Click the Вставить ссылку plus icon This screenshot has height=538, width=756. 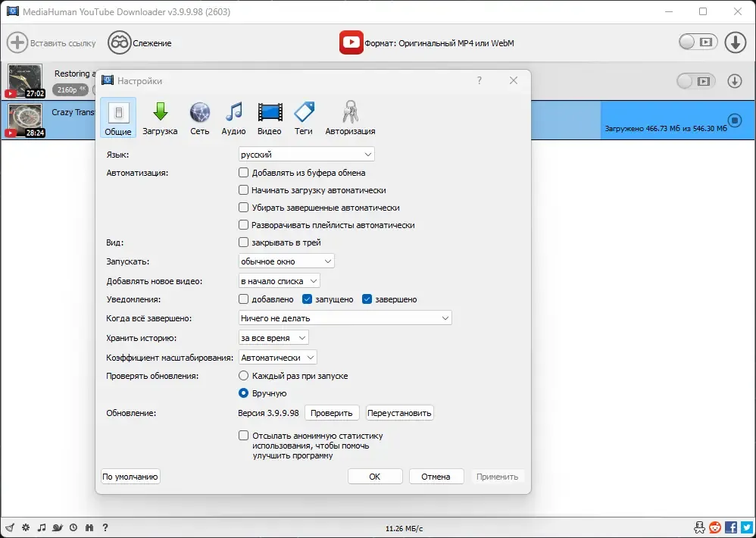(17, 42)
